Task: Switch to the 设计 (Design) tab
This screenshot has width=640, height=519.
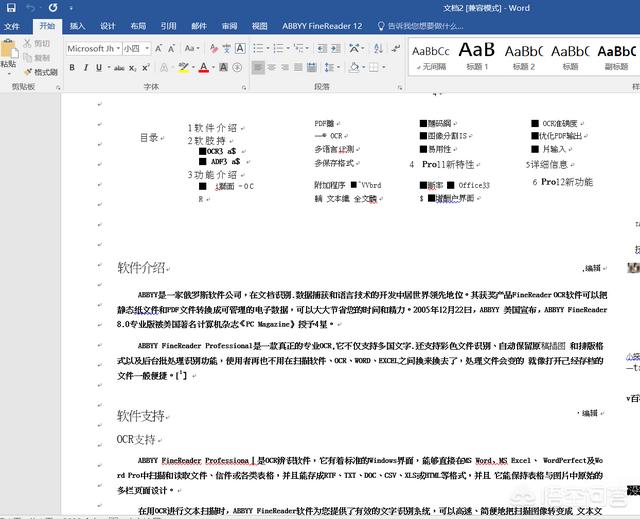Action: point(108,26)
